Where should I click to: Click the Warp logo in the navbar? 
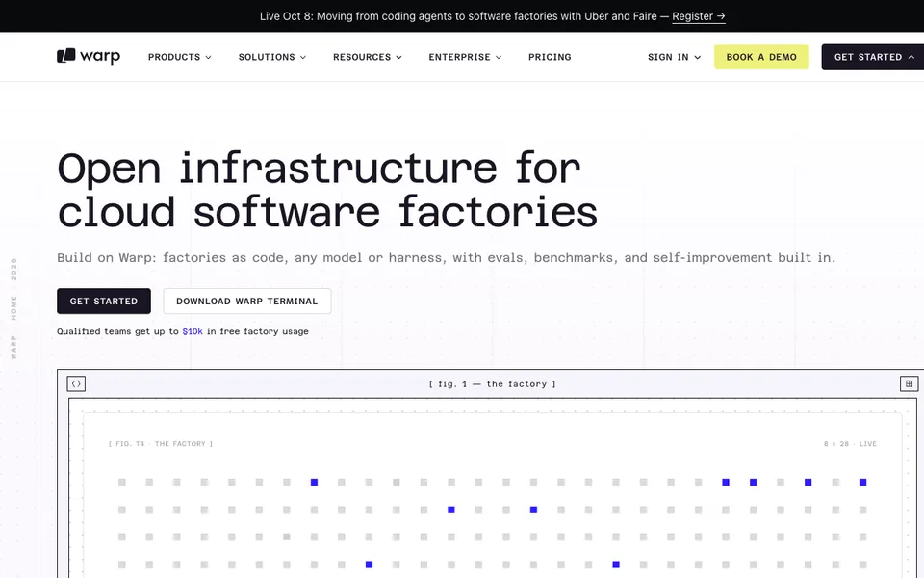coord(89,56)
